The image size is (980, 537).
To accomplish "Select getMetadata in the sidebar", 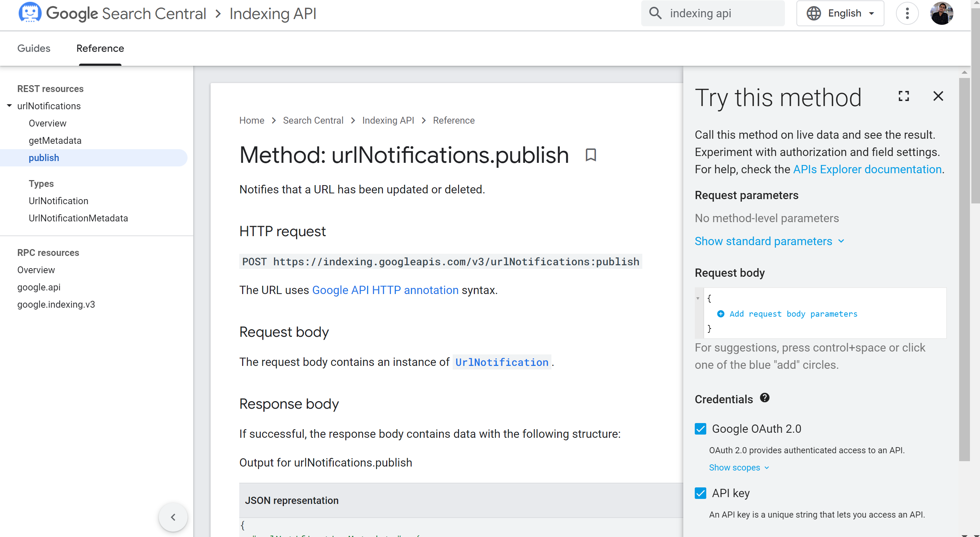I will click(55, 141).
